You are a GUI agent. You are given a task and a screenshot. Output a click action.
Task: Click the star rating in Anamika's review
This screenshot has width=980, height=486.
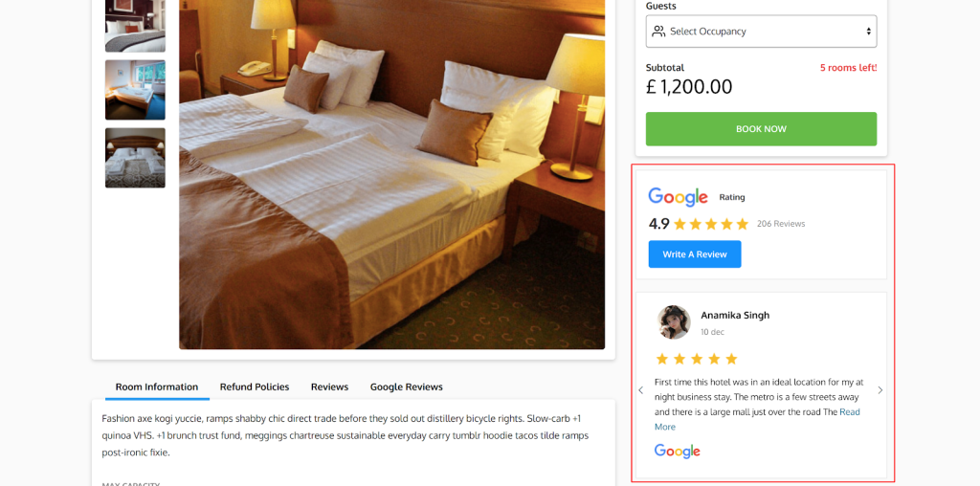(x=697, y=359)
